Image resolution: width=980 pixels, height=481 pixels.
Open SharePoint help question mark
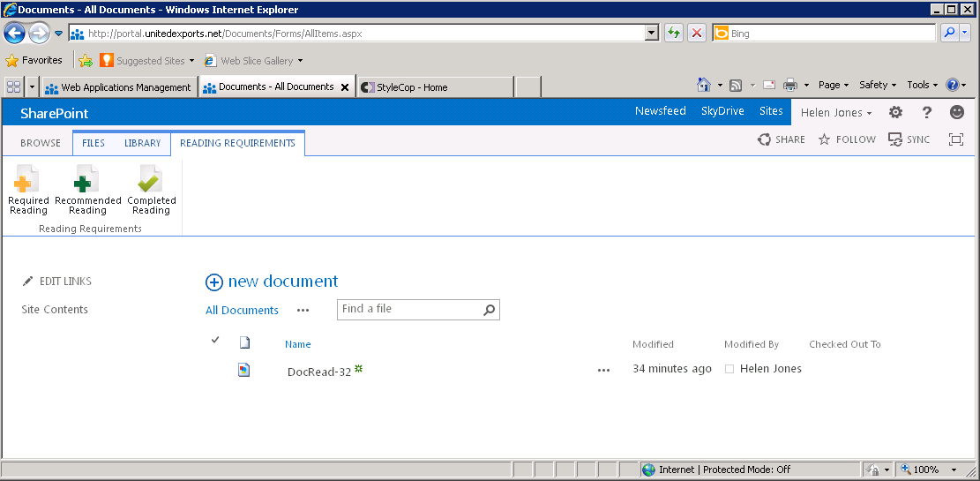click(927, 112)
